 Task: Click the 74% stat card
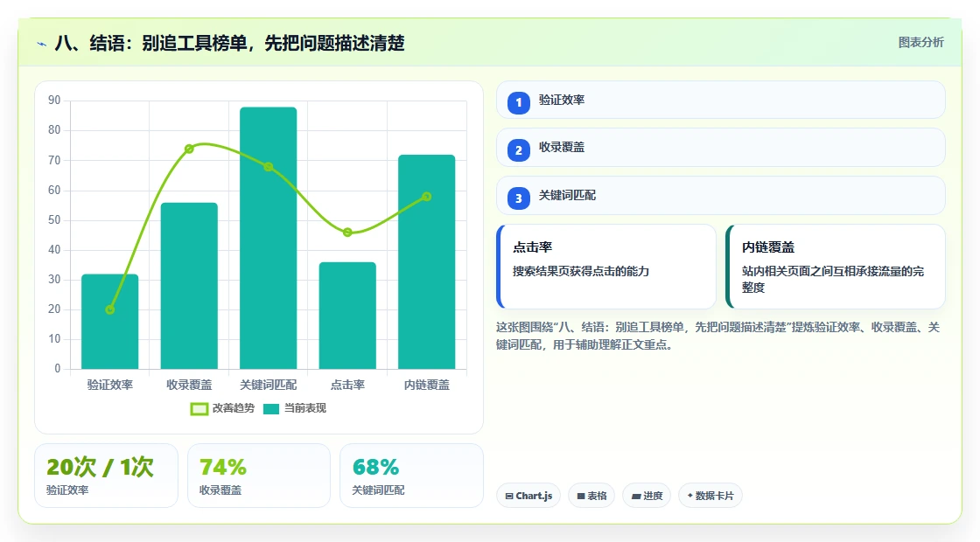coord(259,476)
